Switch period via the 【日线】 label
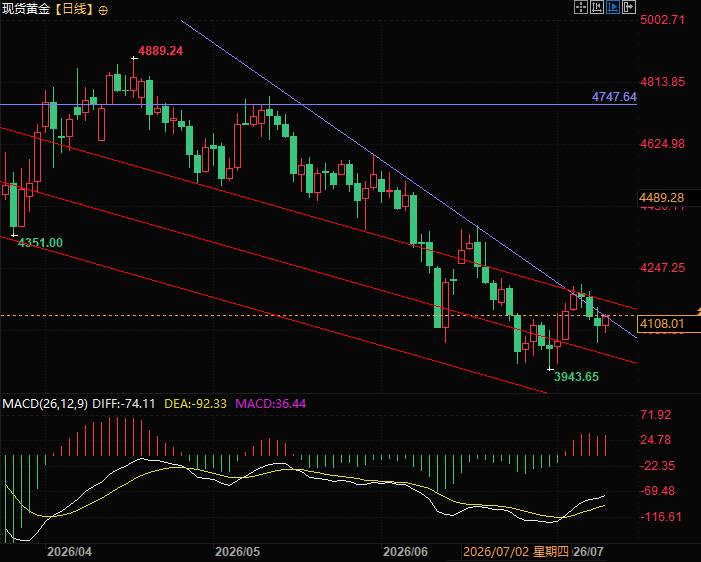Image resolution: width=701 pixels, height=562 pixels. tap(74, 9)
